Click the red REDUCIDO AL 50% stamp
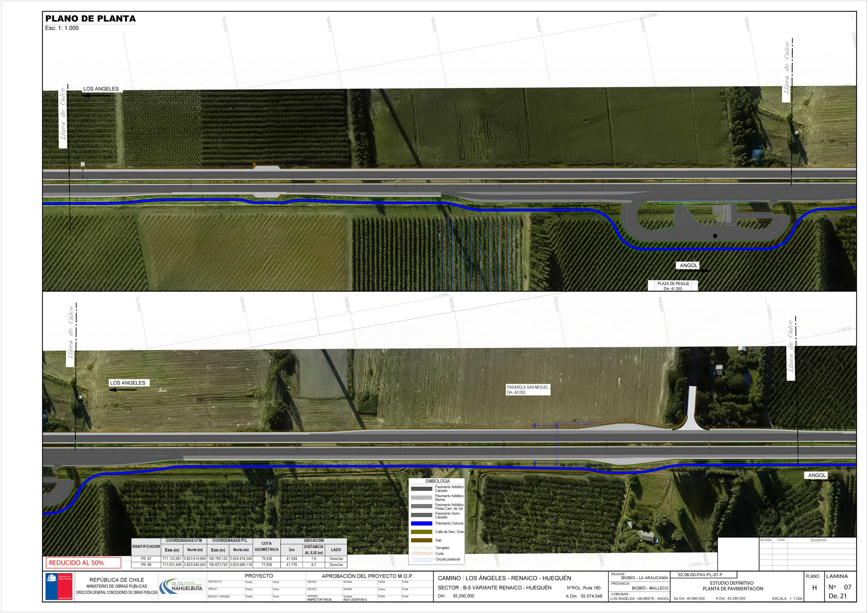 click(x=83, y=562)
